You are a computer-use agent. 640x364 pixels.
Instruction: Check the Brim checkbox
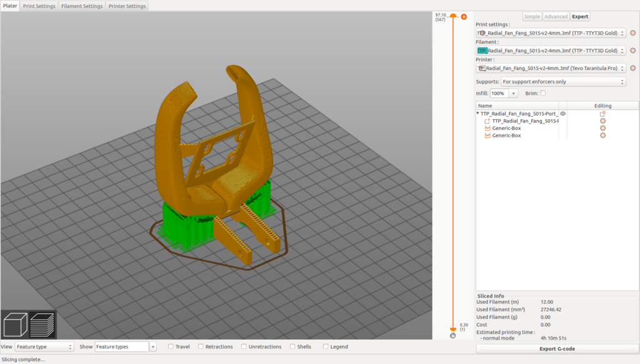tap(542, 93)
